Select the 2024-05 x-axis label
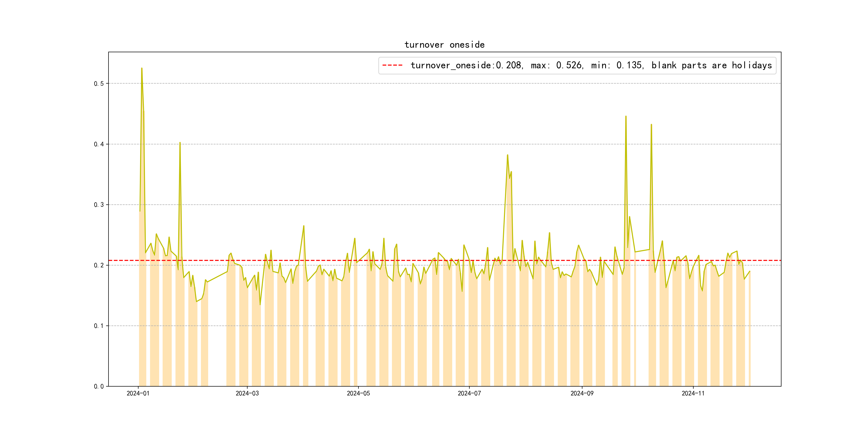The image size is (868, 434). coord(358,393)
